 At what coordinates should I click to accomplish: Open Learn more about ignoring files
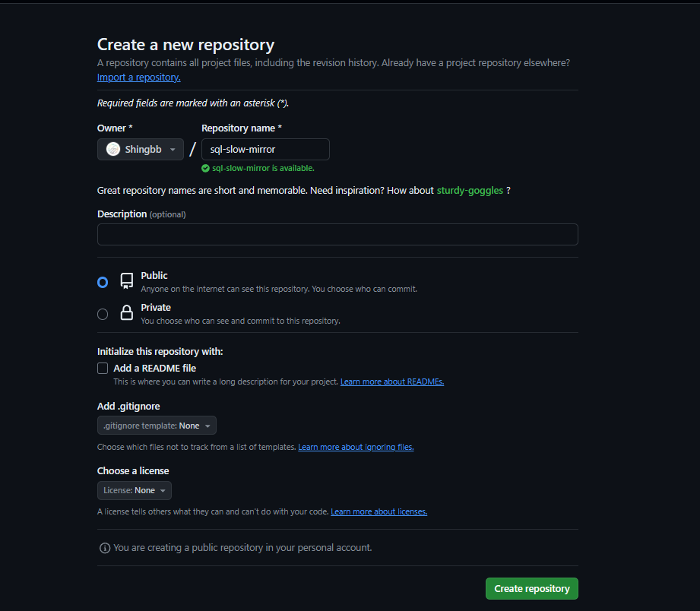point(355,446)
